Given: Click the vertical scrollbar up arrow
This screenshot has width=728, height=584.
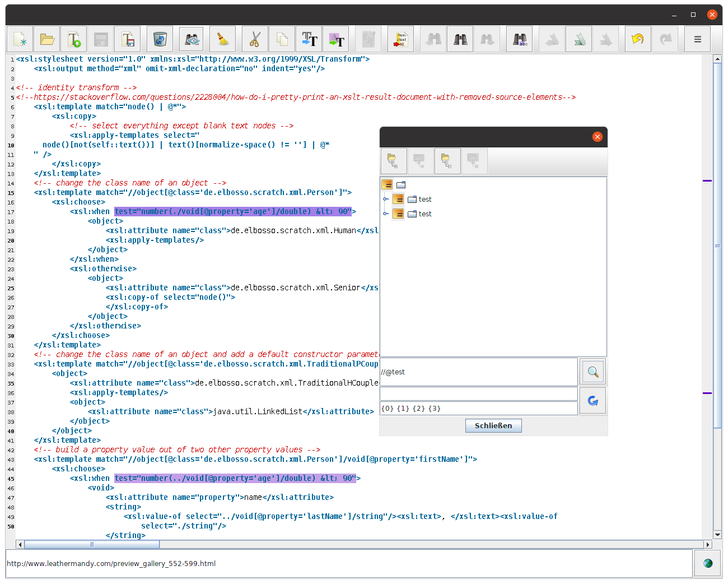Looking at the screenshot, I should (717, 58).
